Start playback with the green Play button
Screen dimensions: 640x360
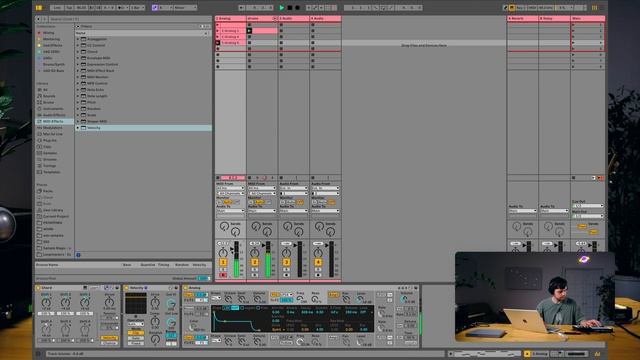[x=282, y=7]
